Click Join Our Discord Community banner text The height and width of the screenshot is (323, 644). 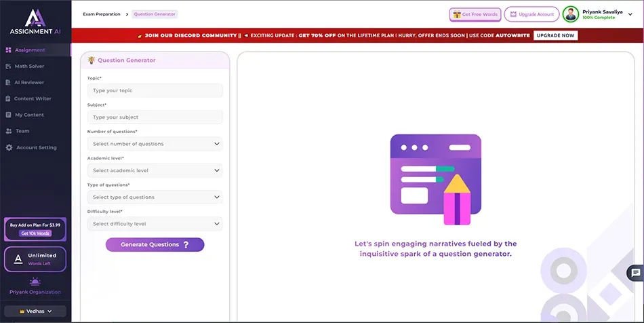pyautogui.click(x=190, y=35)
